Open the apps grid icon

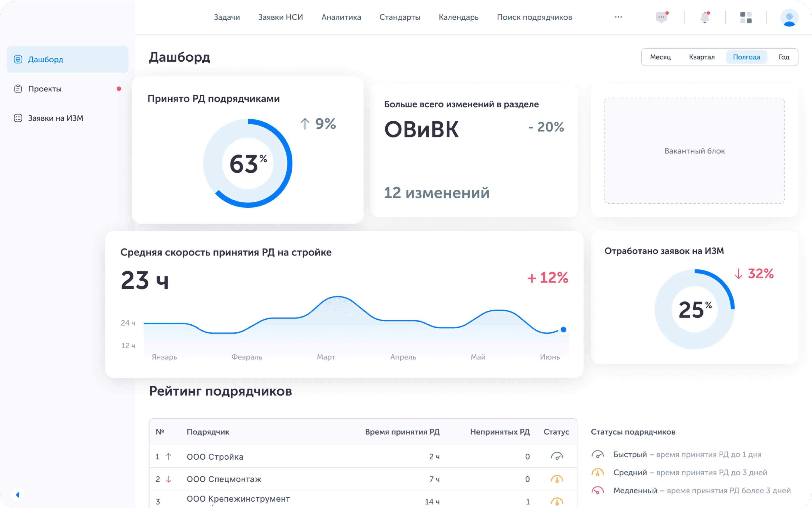point(746,18)
